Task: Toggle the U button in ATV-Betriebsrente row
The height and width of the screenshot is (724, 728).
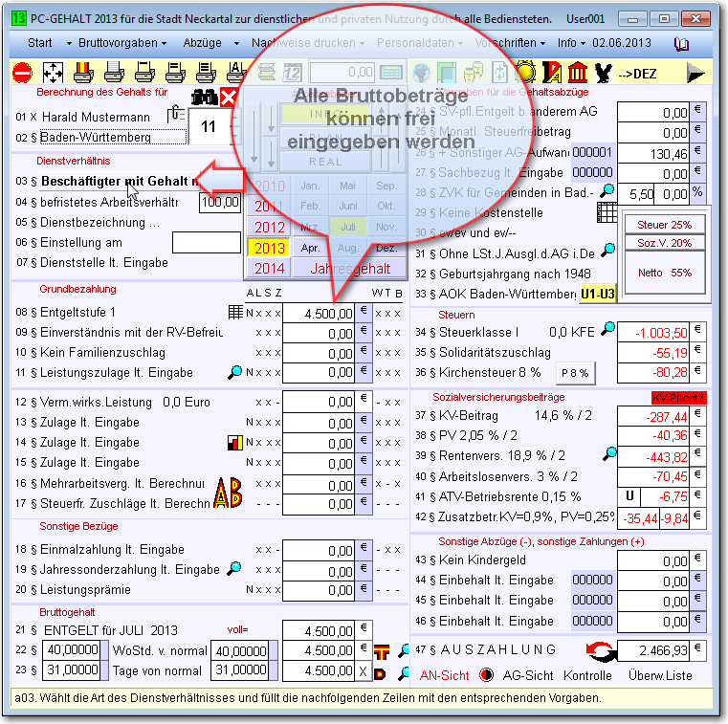Action: pyautogui.click(x=629, y=496)
